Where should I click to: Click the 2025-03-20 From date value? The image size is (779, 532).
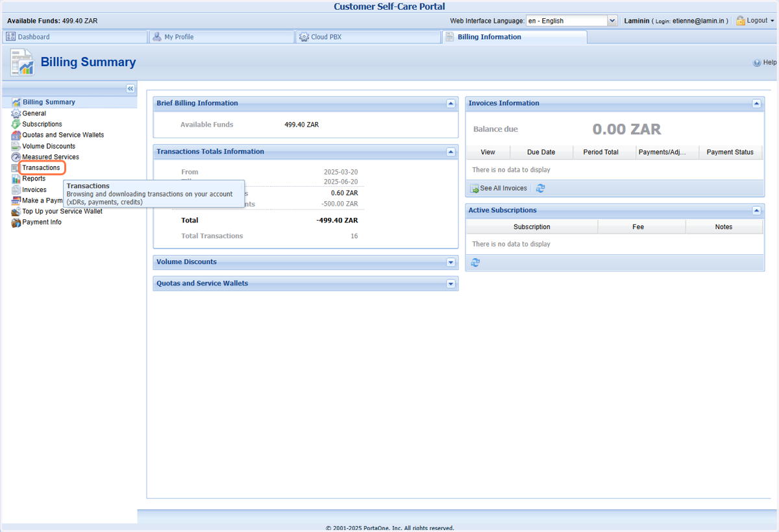[341, 172]
